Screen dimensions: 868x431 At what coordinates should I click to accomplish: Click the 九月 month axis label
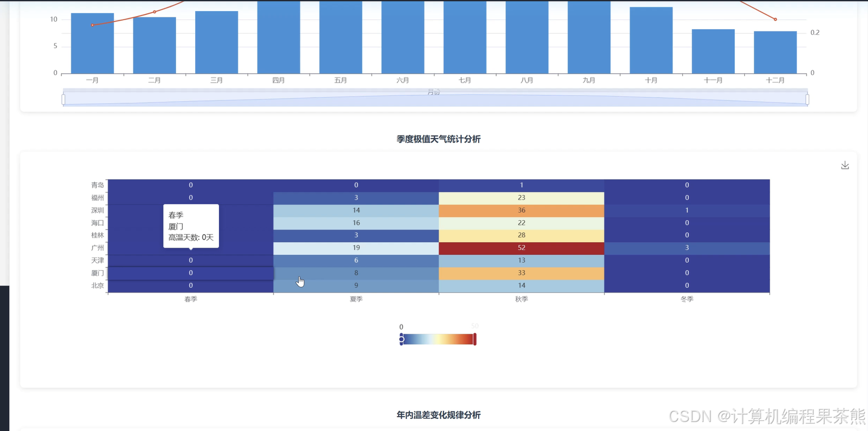[589, 80]
